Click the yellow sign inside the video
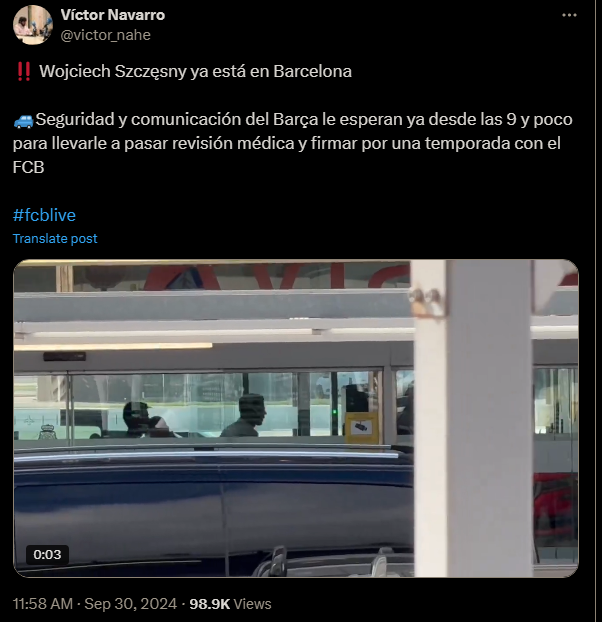602x622 pixels. [x=361, y=428]
